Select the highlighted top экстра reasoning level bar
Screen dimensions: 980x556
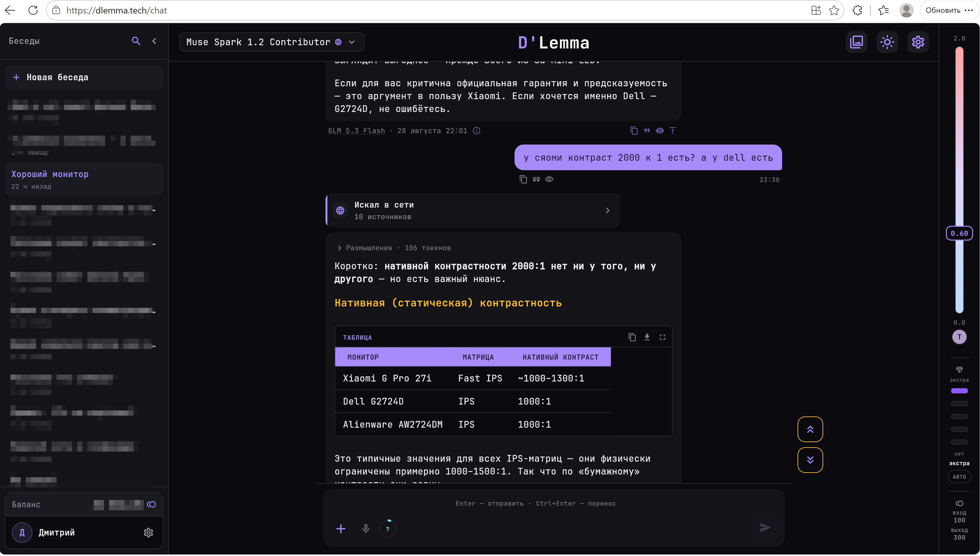959,391
